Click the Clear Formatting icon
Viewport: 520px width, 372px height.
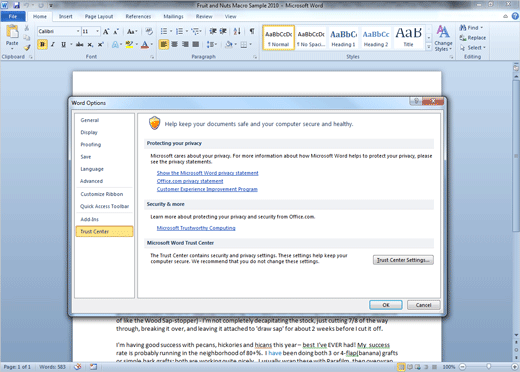point(149,31)
